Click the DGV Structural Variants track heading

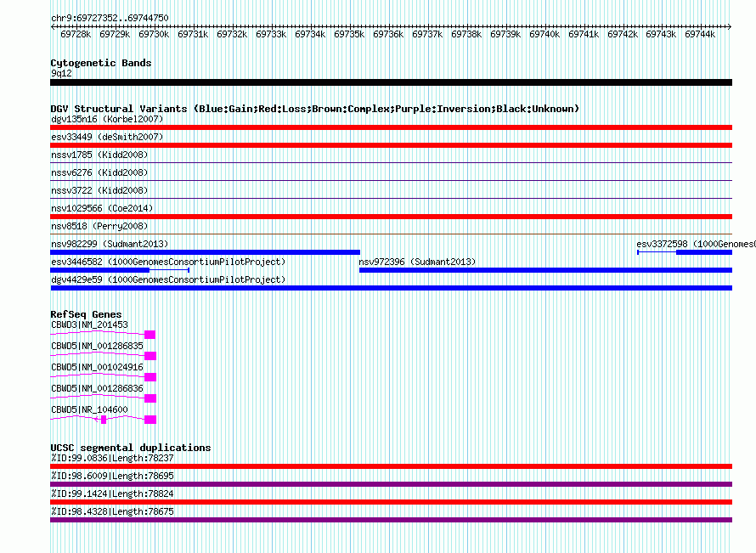tap(315, 109)
